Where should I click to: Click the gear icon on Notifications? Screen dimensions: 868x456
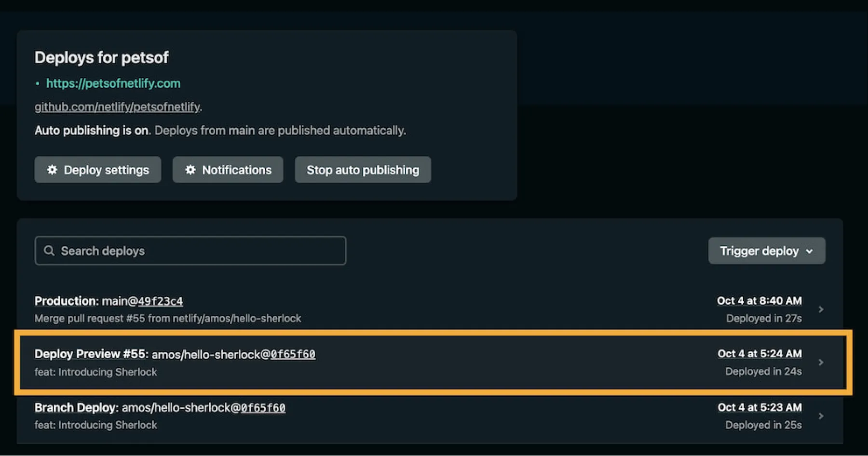tap(190, 170)
